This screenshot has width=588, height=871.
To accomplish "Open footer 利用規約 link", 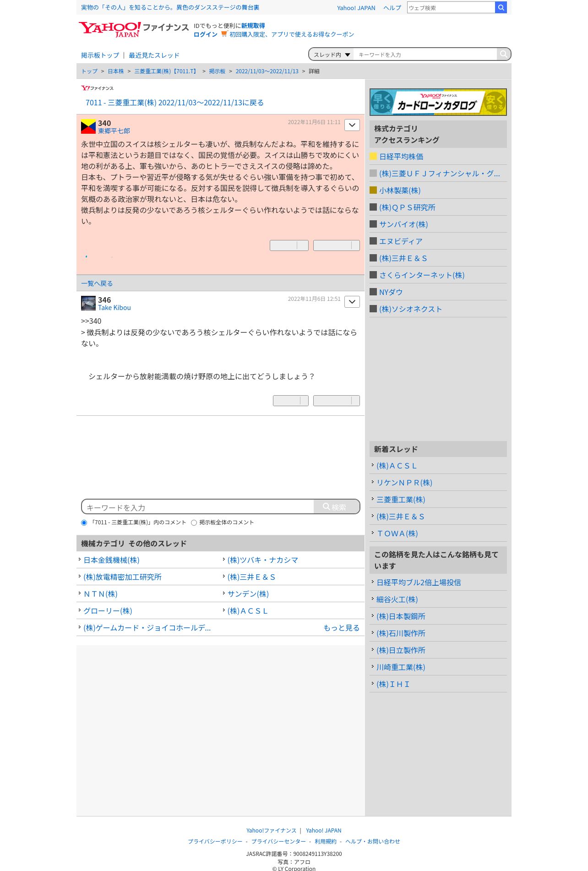I will (326, 841).
